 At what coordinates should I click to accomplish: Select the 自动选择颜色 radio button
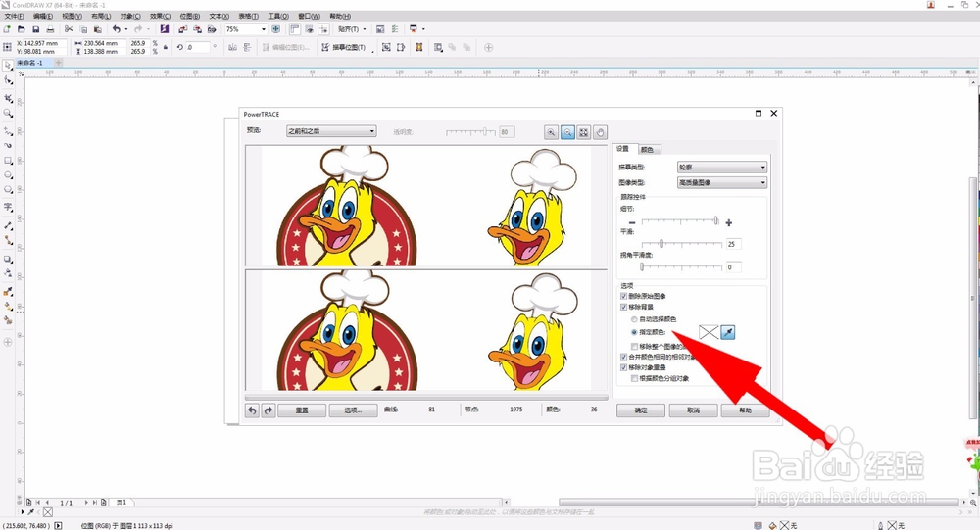(634, 319)
